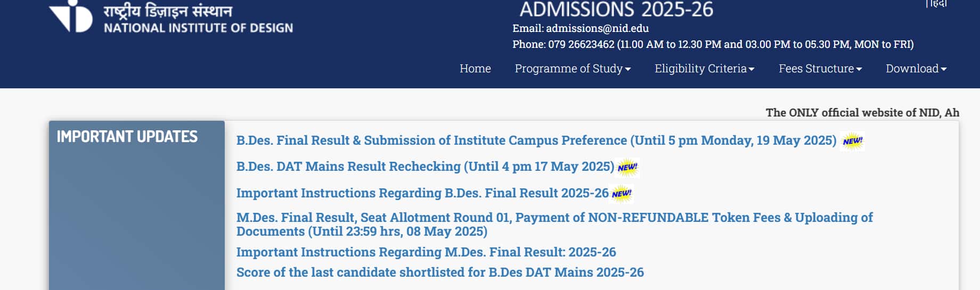This screenshot has width=980, height=290.
Task: Expand the Download menu
Action: pos(916,69)
